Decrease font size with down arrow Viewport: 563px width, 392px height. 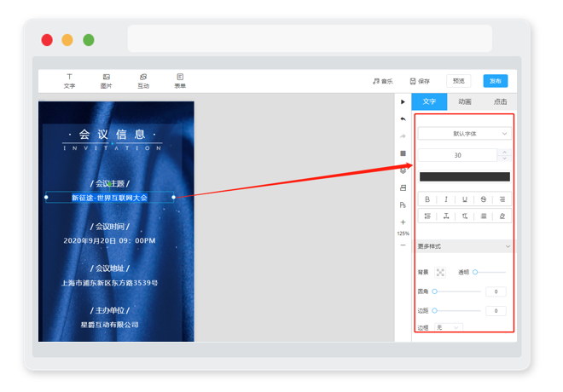pos(504,159)
